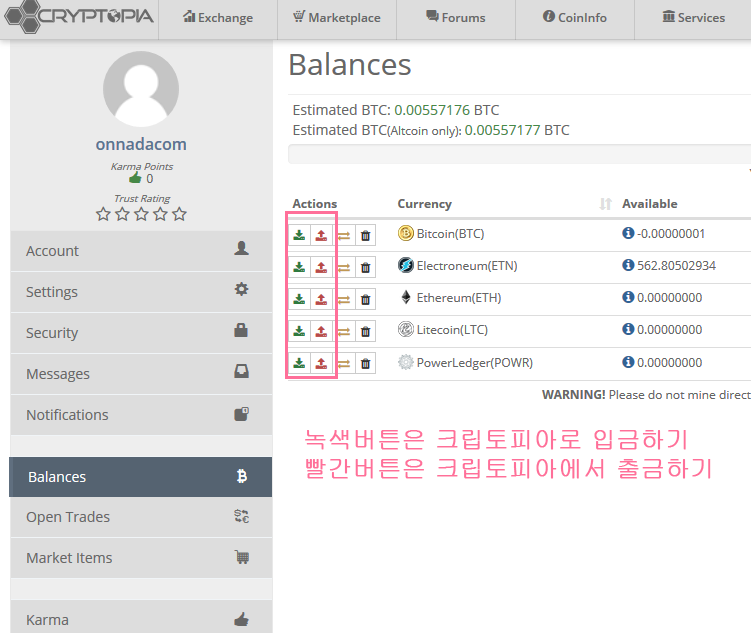Click the red withdraw icon for PowerLedger

(x=321, y=363)
